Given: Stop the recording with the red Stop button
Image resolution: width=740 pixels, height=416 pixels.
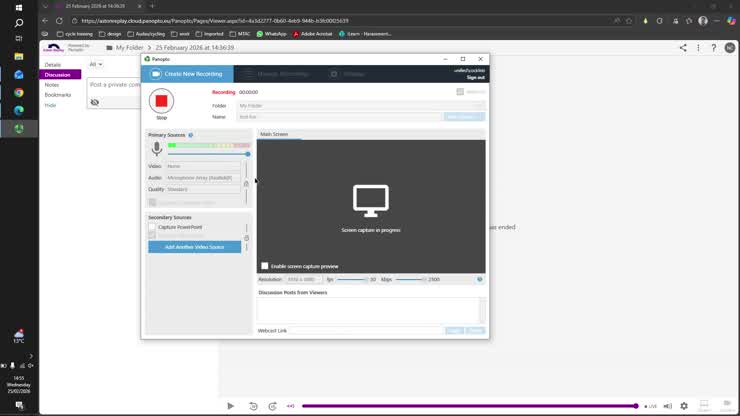Looking at the screenshot, I should tap(161, 101).
